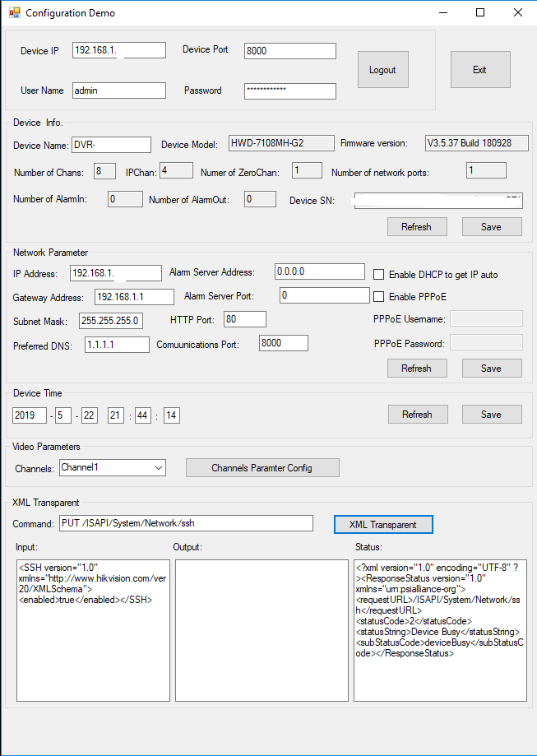Refresh the Network Parameter section
The height and width of the screenshot is (756, 537).
click(x=416, y=369)
